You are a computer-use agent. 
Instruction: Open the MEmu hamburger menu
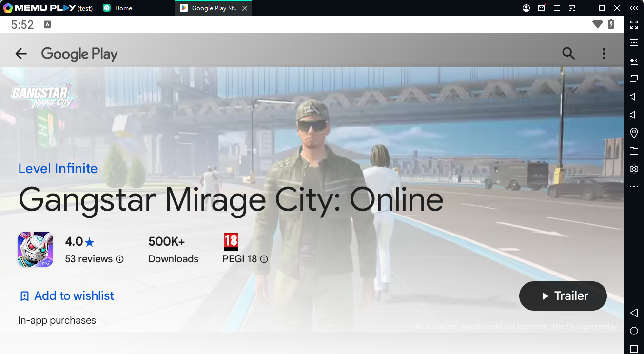coord(557,8)
